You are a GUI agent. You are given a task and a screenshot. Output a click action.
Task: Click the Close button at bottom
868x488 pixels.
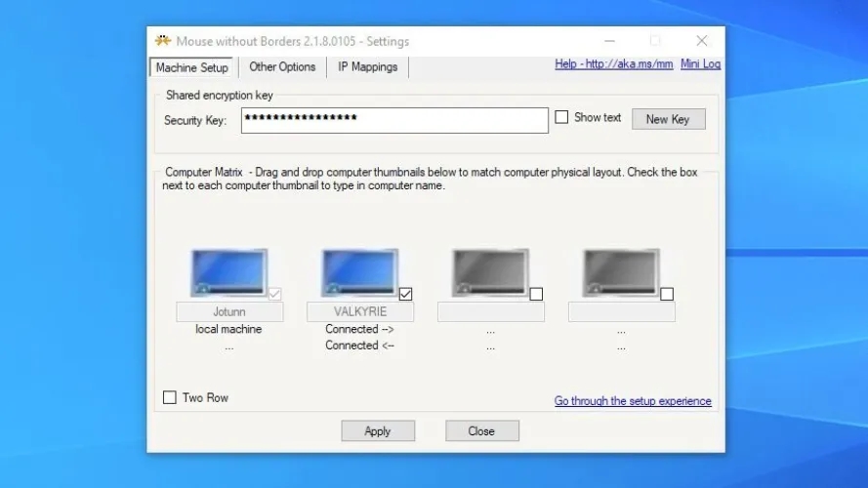(481, 431)
